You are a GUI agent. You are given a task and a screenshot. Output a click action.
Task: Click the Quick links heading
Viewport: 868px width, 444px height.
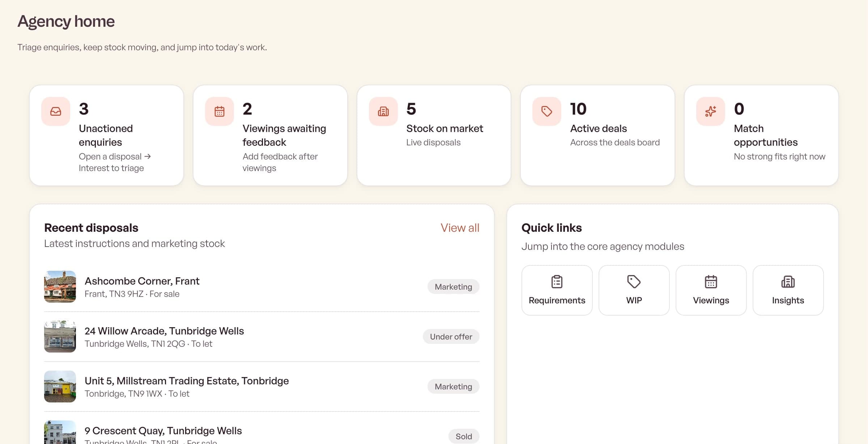(x=552, y=228)
